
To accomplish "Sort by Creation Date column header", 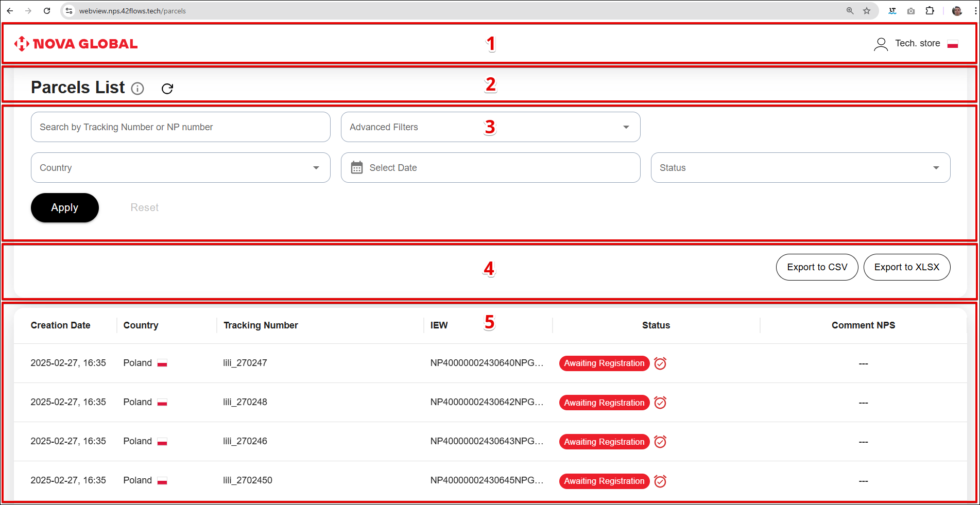I will 60,325.
